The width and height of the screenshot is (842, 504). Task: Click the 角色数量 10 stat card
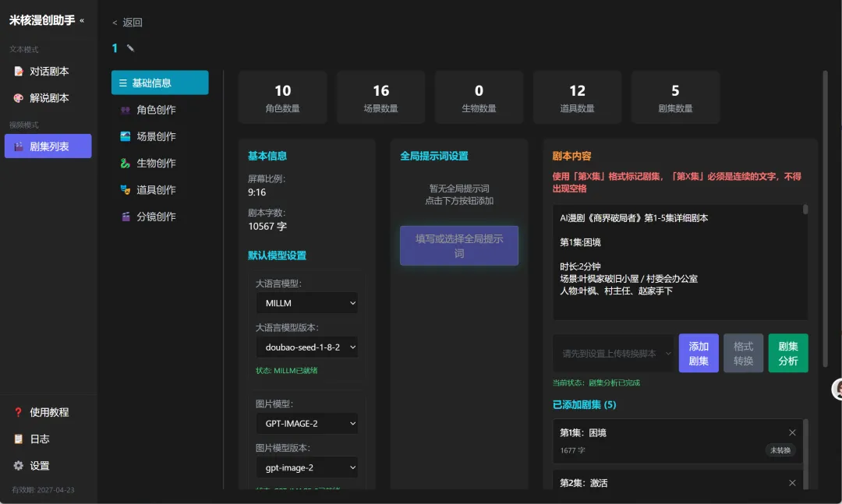pyautogui.click(x=283, y=97)
